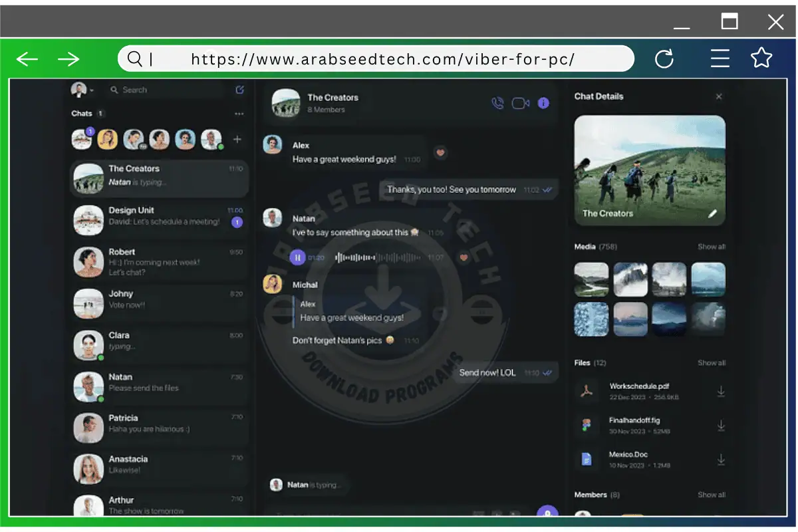
Task: Edit The Creators group cover photo
Action: click(712, 213)
